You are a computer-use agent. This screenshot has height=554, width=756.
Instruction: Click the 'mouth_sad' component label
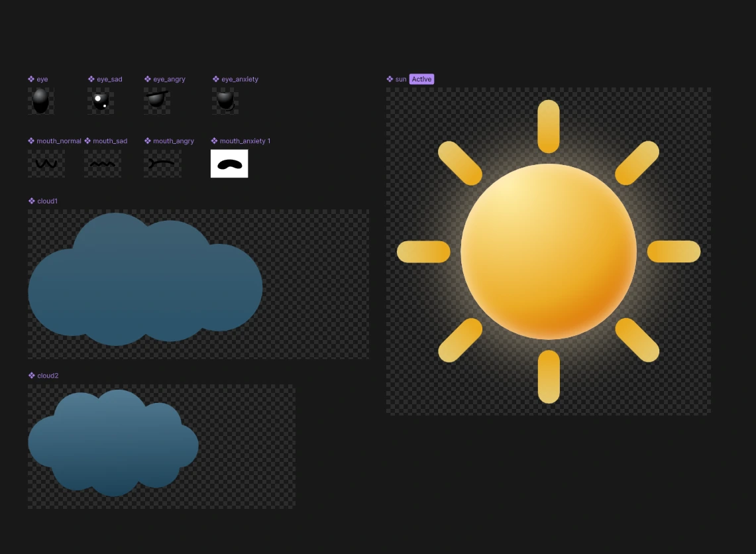(110, 140)
